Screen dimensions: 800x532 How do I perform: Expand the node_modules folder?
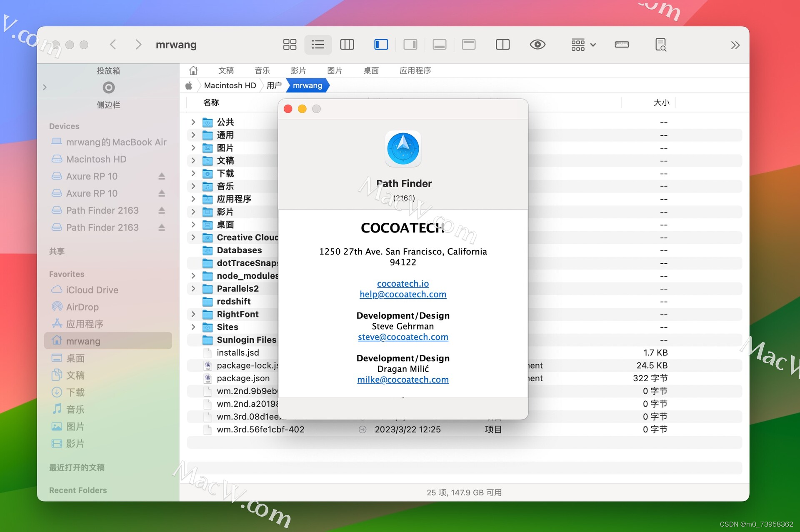pyautogui.click(x=192, y=275)
